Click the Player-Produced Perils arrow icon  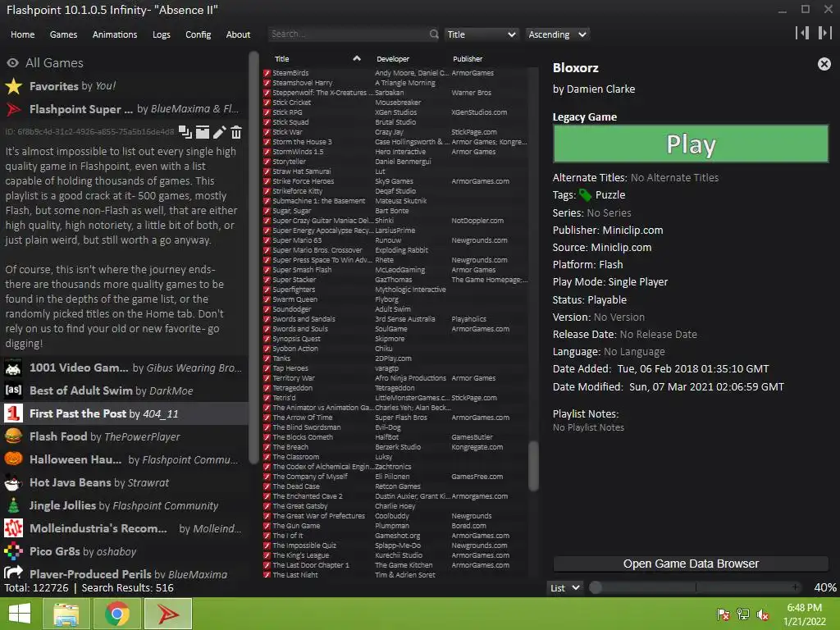(13, 573)
